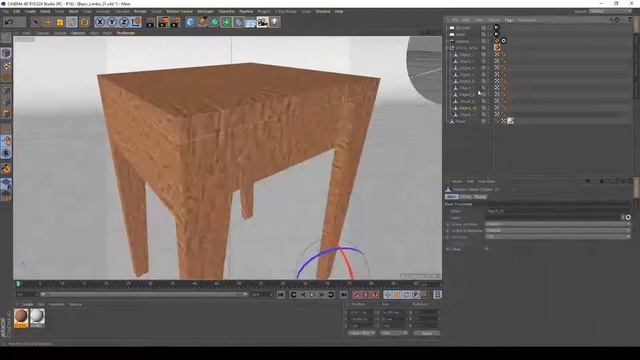Viewport: 640px width, 360px height.
Task: Click the orange Enable Snap icon on left
Action: tap(6, 169)
